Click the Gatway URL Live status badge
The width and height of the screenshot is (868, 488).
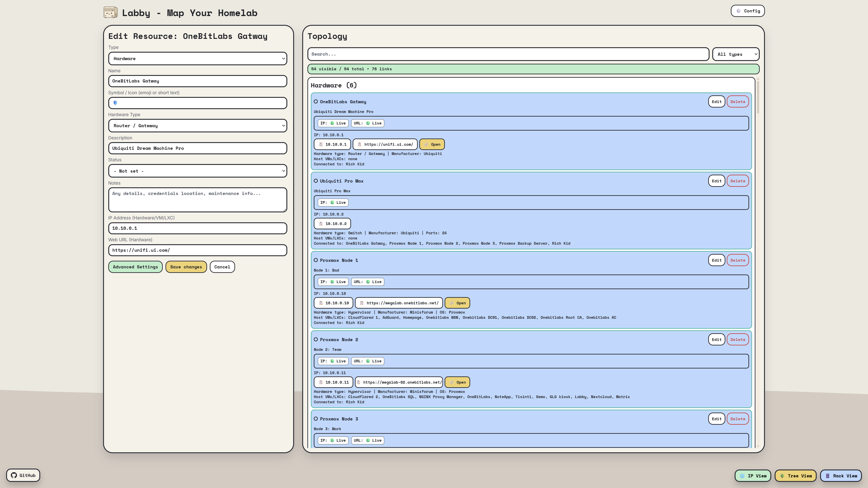pos(367,123)
